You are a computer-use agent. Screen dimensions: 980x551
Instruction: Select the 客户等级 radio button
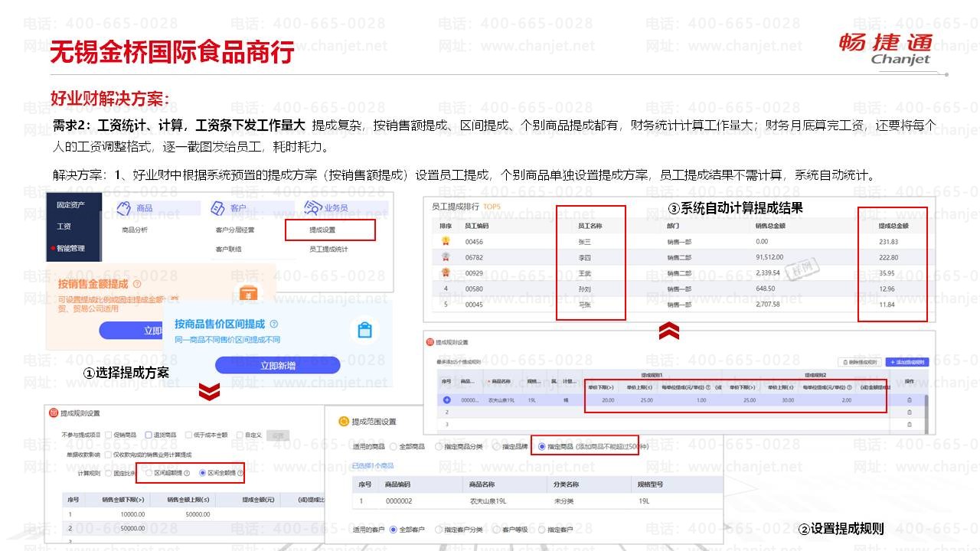496,529
